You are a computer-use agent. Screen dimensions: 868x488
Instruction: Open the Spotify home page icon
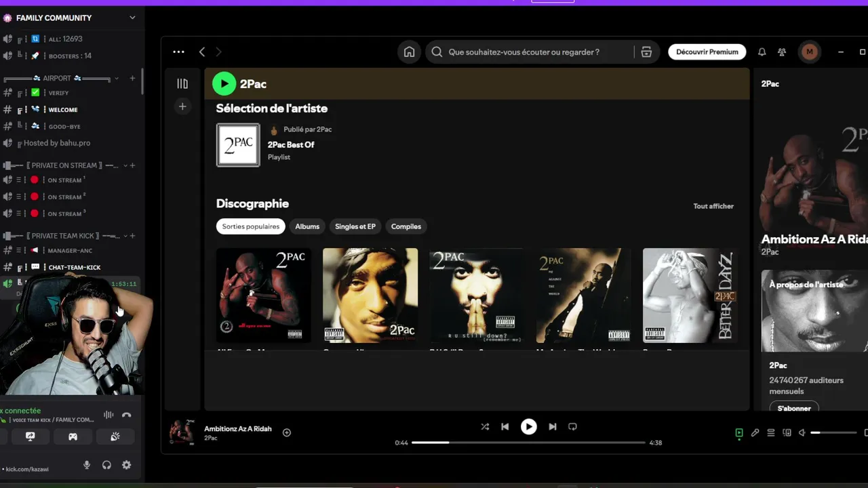click(409, 52)
